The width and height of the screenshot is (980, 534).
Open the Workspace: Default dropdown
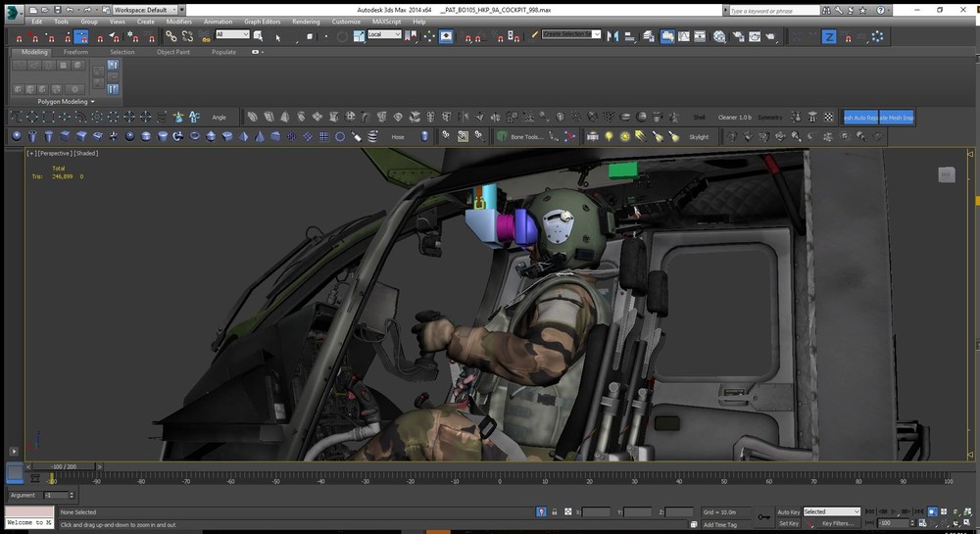tap(145, 10)
